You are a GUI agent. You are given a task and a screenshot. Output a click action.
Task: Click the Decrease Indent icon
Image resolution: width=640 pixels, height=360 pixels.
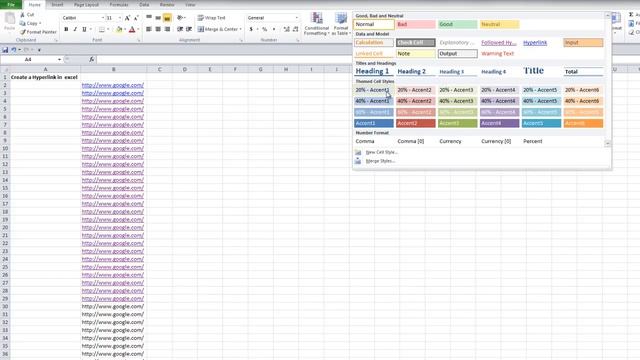click(180, 29)
